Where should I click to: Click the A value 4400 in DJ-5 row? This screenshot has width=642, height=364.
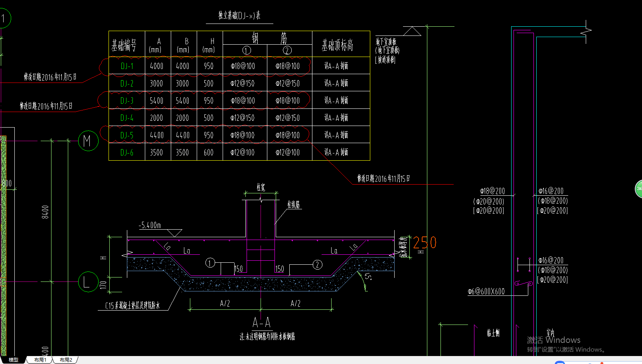(156, 135)
